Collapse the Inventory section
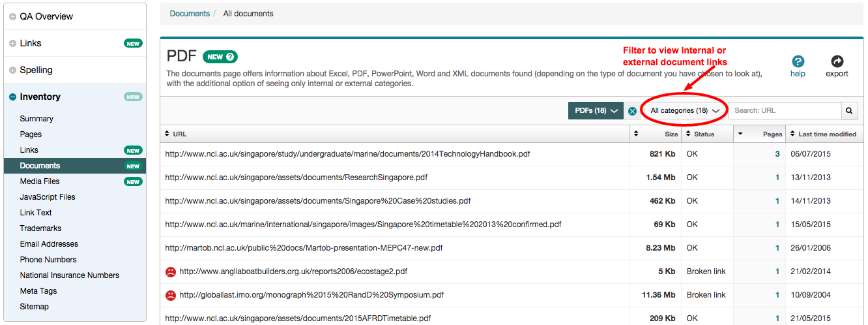 pyautogui.click(x=13, y=97)
